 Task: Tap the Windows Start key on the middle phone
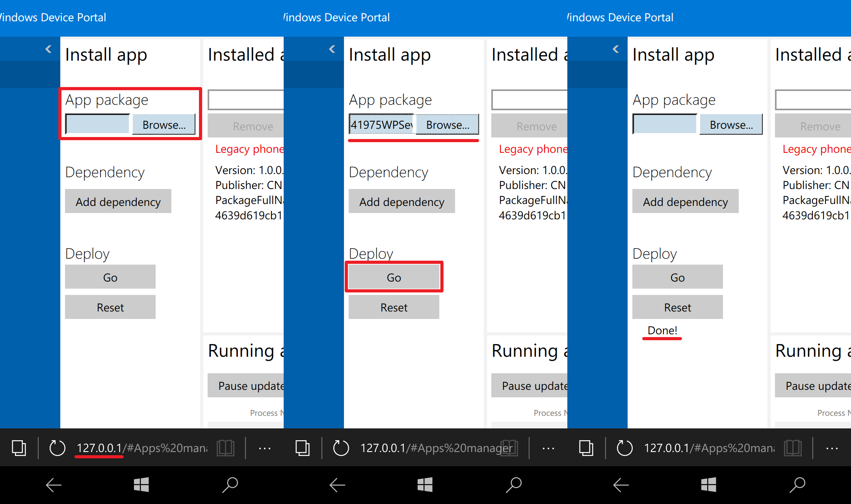coord(425,485)
